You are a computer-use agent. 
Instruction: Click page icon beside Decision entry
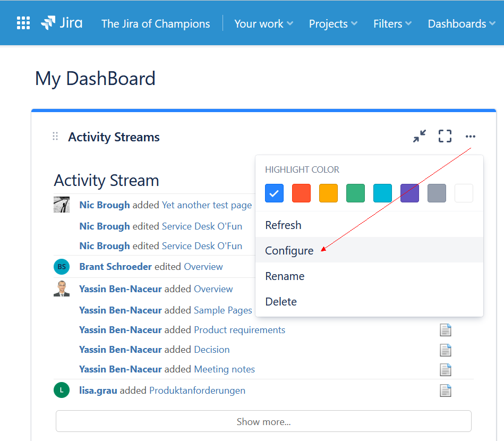[x=446, y=350]
